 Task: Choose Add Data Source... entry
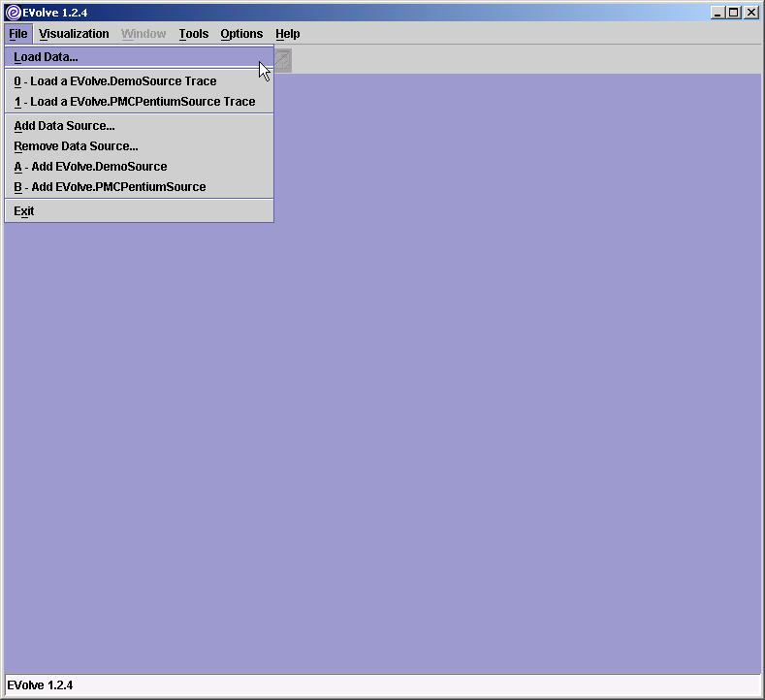[139, 126]
